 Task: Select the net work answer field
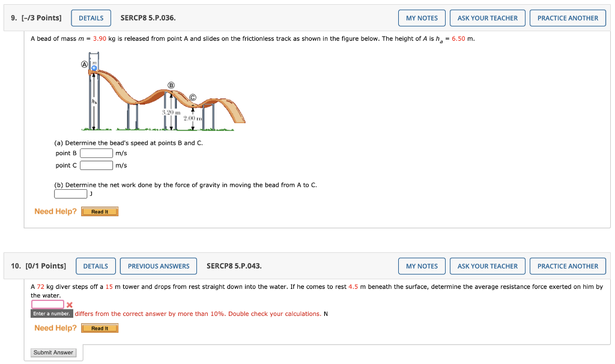coord(70,193)
